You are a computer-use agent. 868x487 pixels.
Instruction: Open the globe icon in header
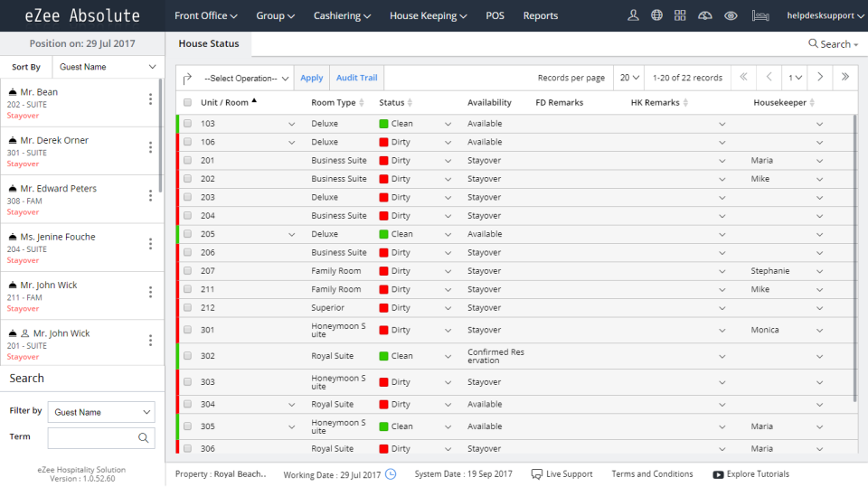(656, 15)
